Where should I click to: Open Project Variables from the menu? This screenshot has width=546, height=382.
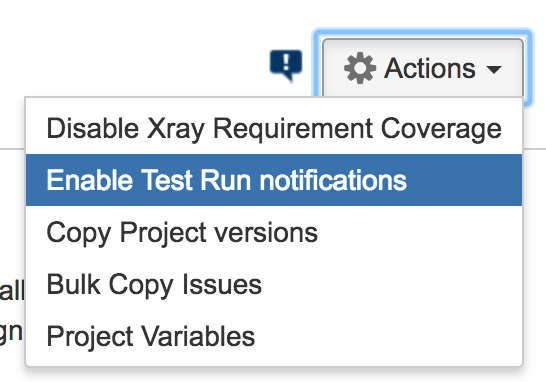274,336
